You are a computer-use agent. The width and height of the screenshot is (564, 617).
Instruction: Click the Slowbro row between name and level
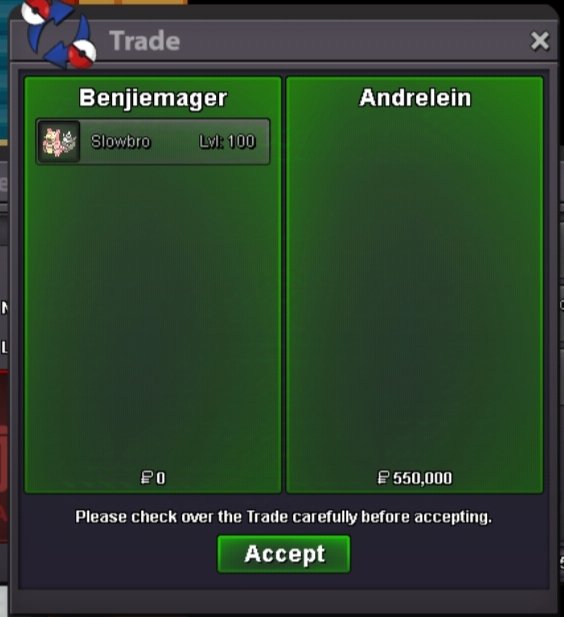pos(174,142)
